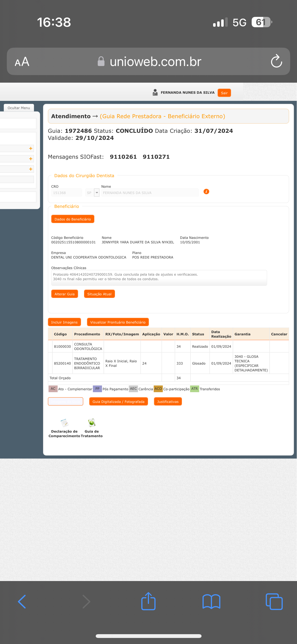Click the AC Ato Complementar legend swatch
Image resolution: width=297 pixels, height=644 pixels.
[x=53, y=389]
